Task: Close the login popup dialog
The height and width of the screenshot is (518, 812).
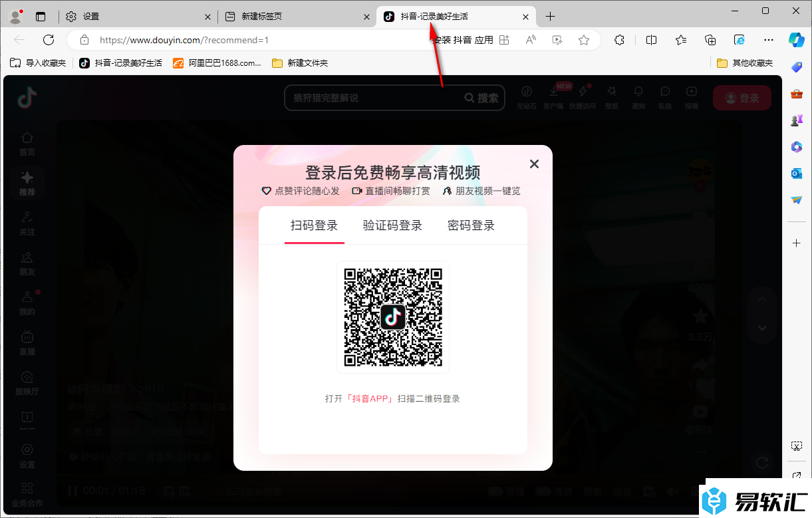Action: 533,164
